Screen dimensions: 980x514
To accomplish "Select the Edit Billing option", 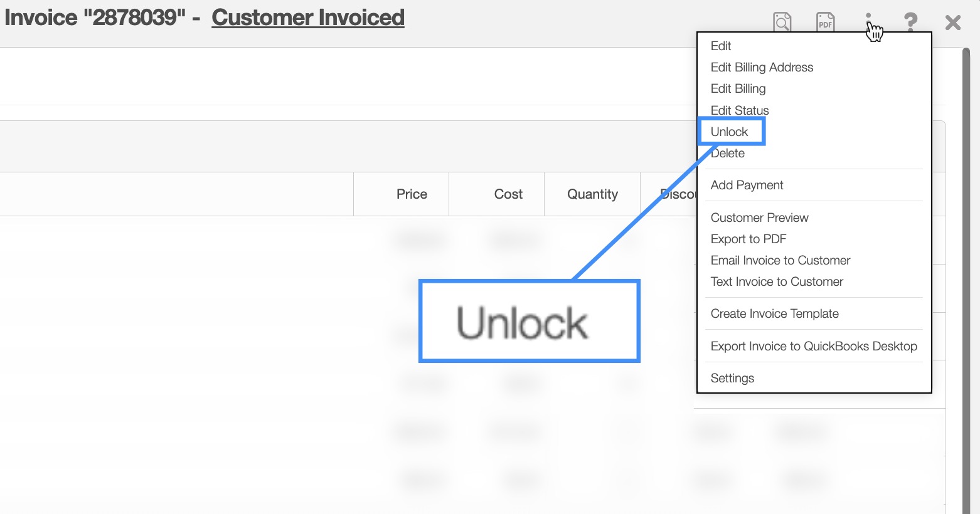I will [x=738, y=88].
